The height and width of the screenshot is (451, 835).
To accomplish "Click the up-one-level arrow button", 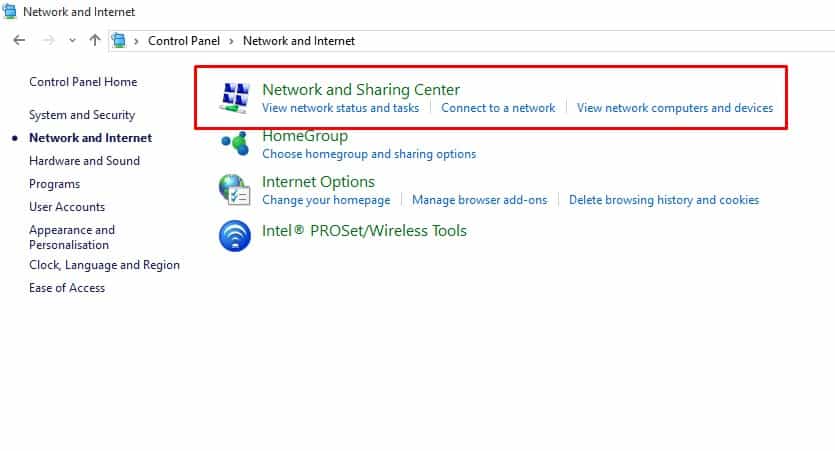I will (x=95, y=41).
